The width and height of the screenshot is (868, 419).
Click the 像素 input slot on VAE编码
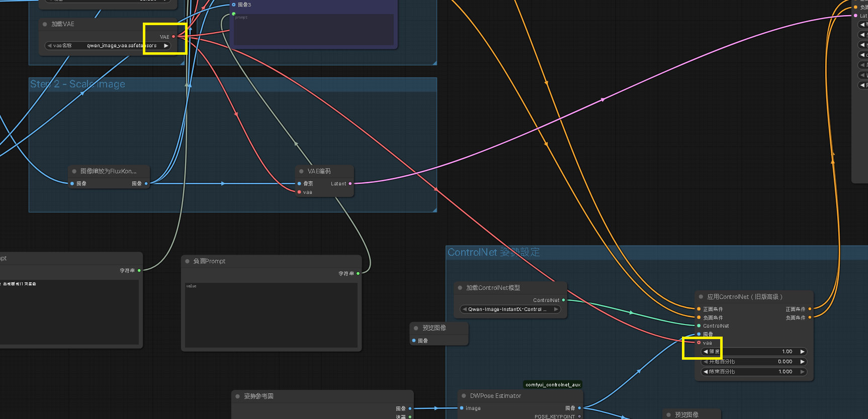(x=299, y=184)
